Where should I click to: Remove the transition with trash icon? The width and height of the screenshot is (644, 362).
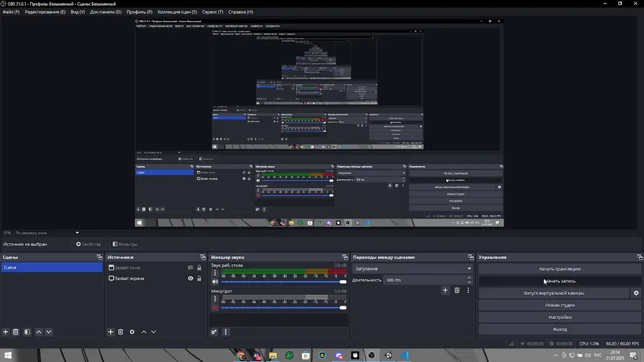point(457,290)
